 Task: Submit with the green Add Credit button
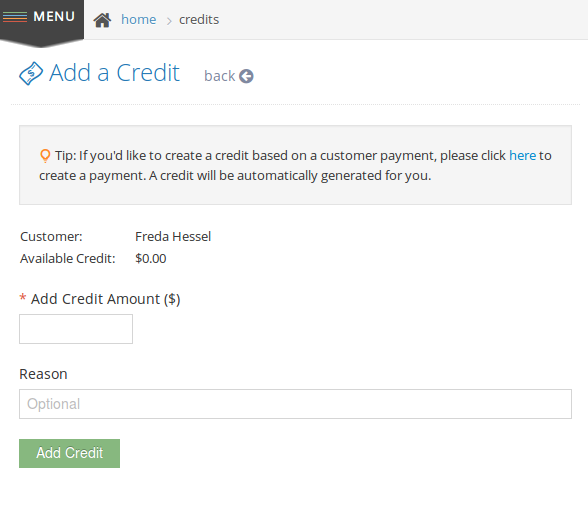pos(69,453)
